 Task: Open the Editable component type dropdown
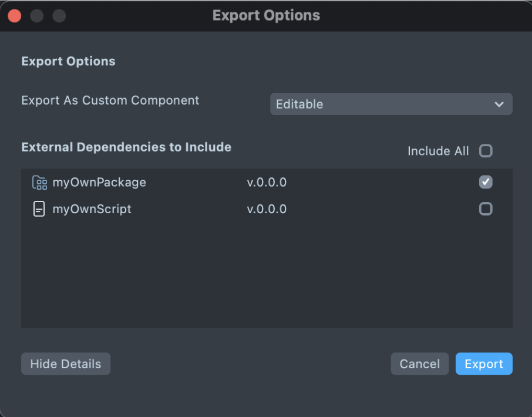pyautogui.click(x=390, y=104)
